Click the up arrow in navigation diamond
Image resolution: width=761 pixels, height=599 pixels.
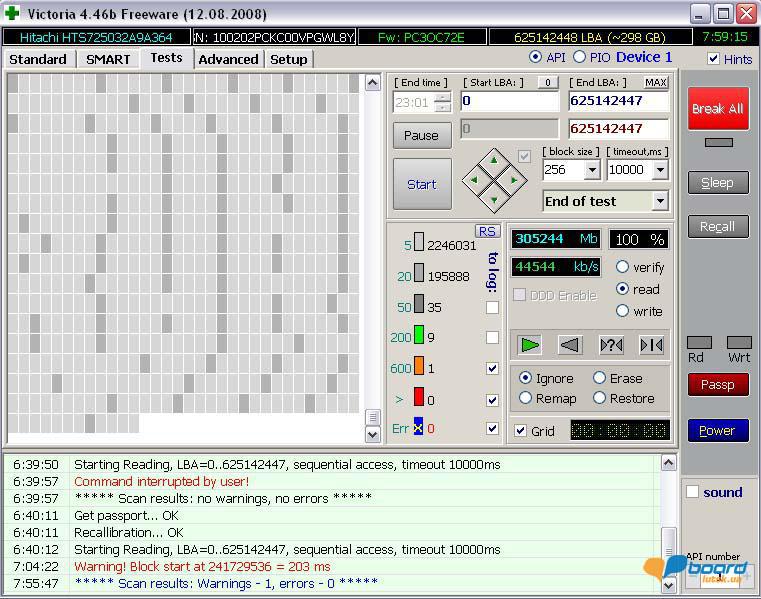coord(494,160)
